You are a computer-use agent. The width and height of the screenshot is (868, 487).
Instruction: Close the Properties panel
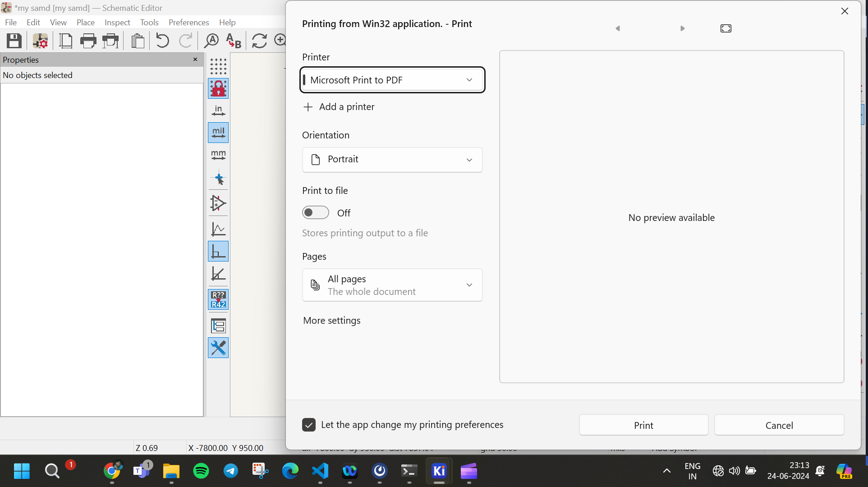(195, 60)
